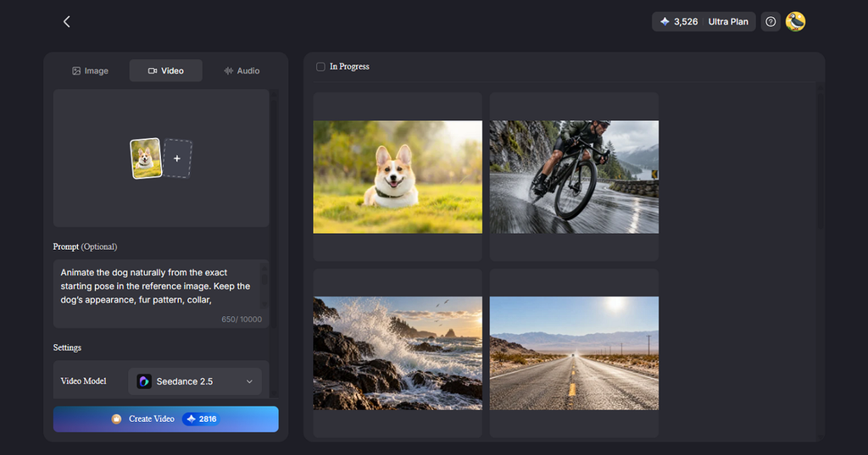Click the credits sparkle icon beside 3,526
Screen dimensions: 868x455
665,21
